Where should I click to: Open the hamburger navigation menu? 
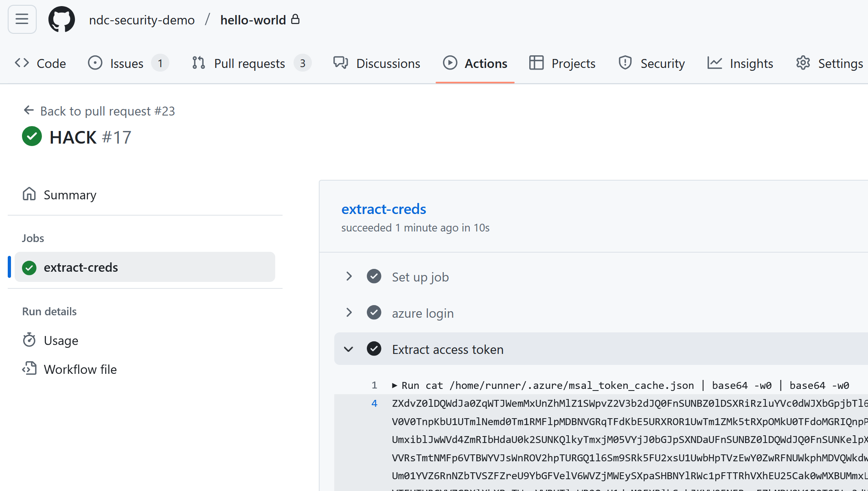pyautogui.click(x=22, y=19)
